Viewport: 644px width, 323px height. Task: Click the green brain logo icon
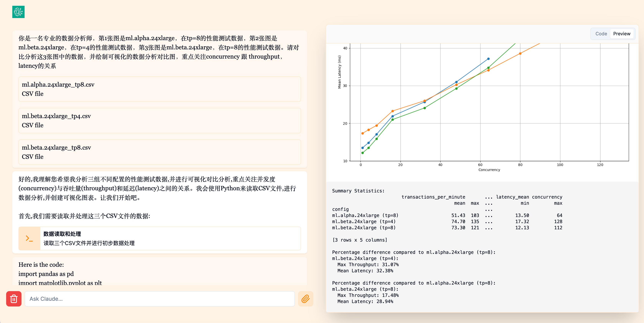[18, 12]
